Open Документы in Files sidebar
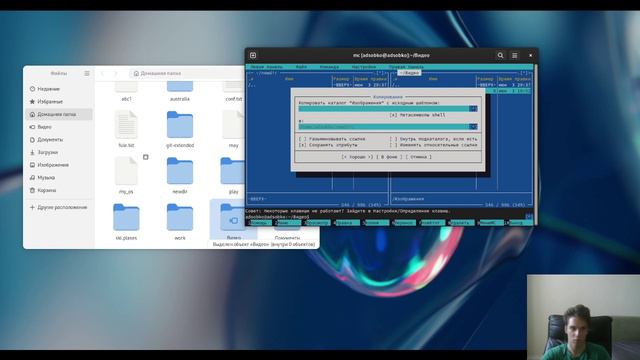The width and height of the screenshot is (640, 360). coord(60,140)
